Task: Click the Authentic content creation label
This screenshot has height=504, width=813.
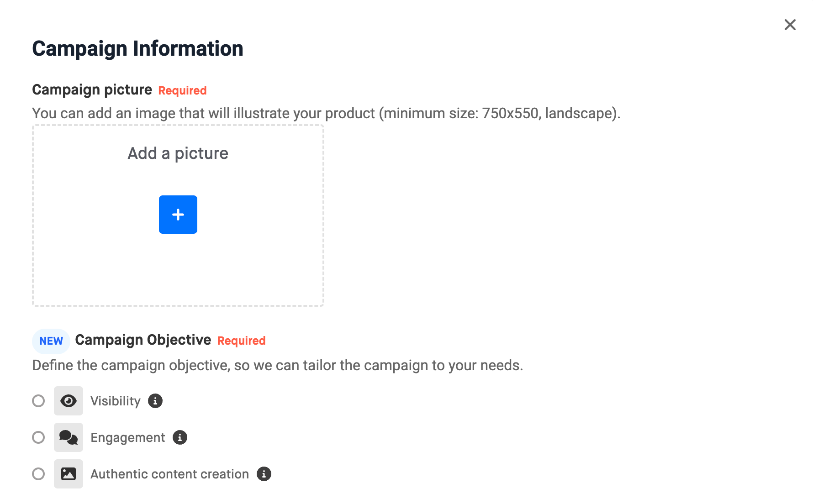Action: (x=170, y=474)
